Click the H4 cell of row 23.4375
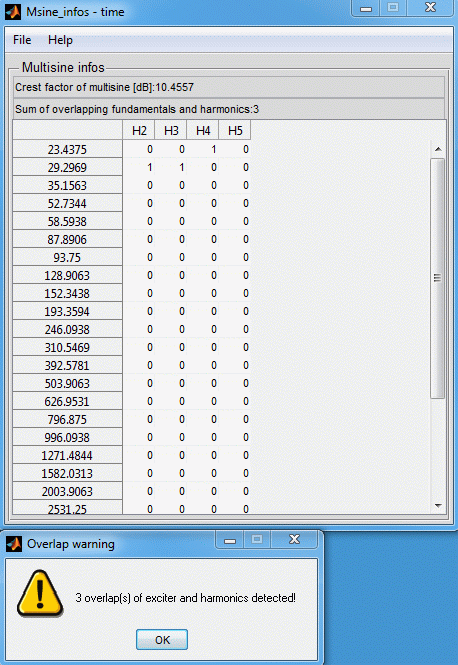Image resolution: width=458 pixels, height=665 pixels. 203,149
